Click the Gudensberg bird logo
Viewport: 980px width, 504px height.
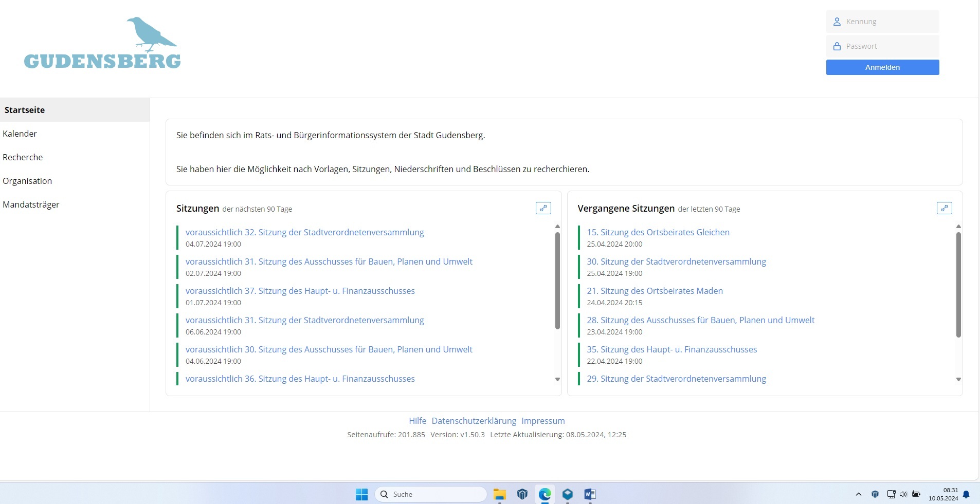(x=102, y=44)
